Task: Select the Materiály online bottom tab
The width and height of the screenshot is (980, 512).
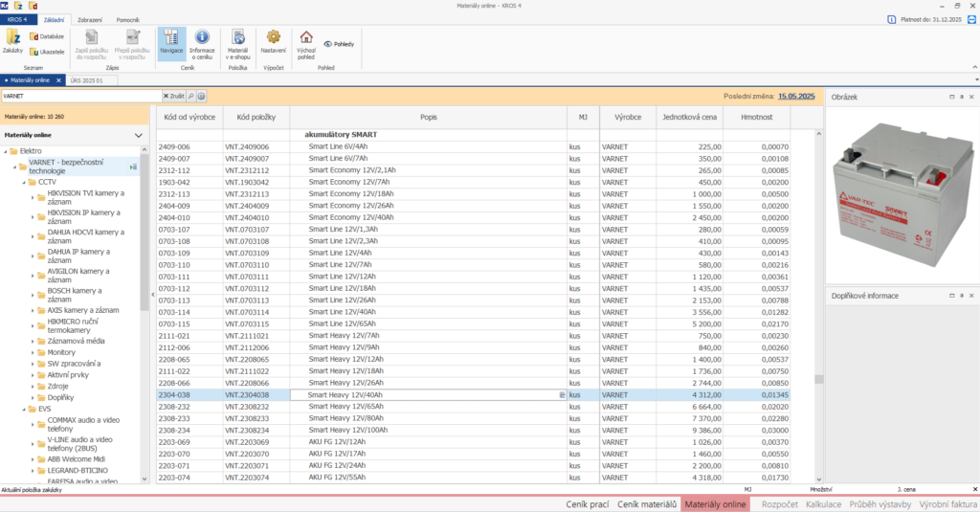Action: point(715,504)
